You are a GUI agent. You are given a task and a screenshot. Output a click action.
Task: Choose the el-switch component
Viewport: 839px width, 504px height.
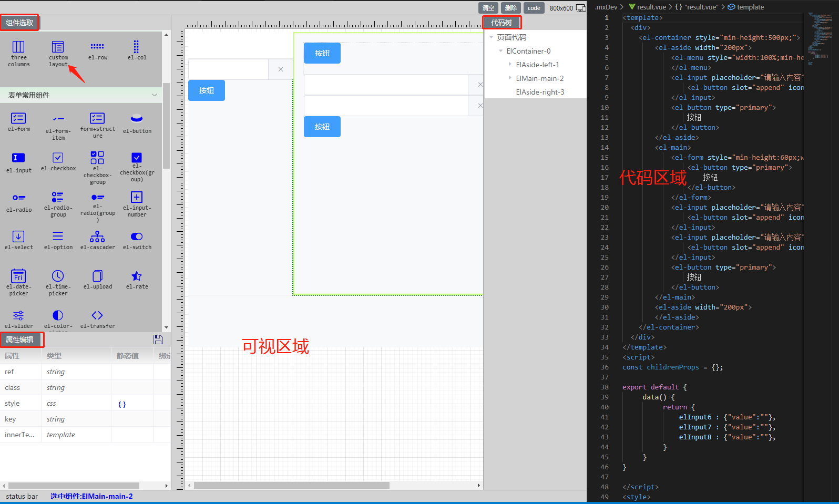coord(137,240)
